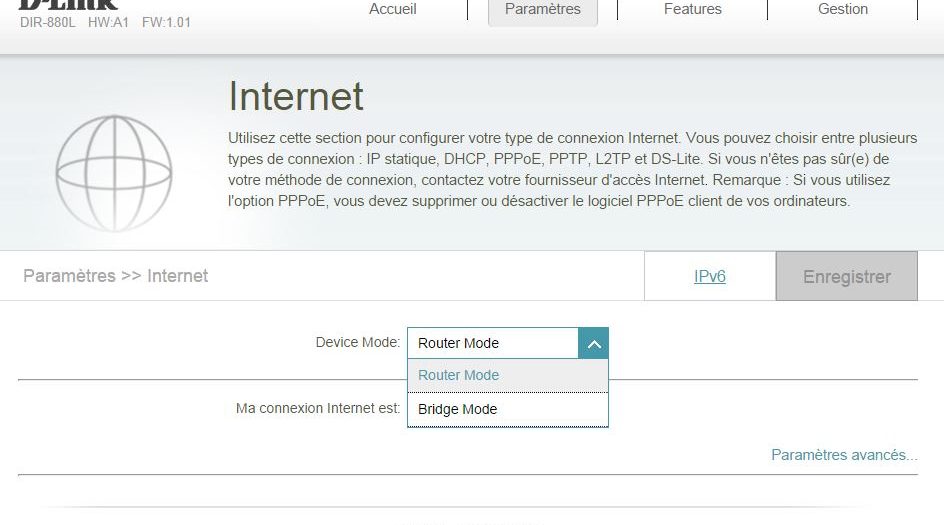
Task: Click the Device Mode selected value box
Action: pyautogui.click(x=492, y=343)
